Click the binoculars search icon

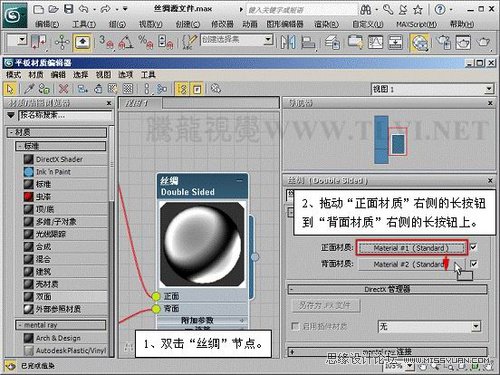click(x=366, y=10)
